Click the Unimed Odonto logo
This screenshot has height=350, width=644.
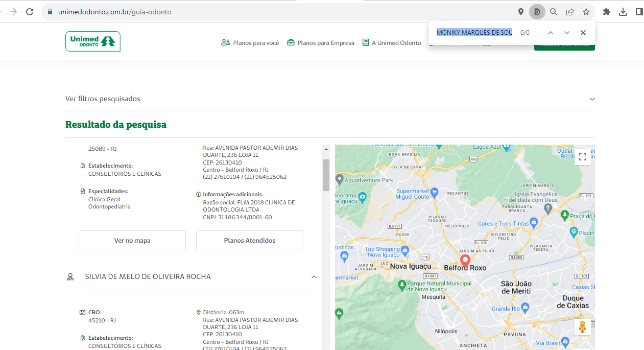93,41
